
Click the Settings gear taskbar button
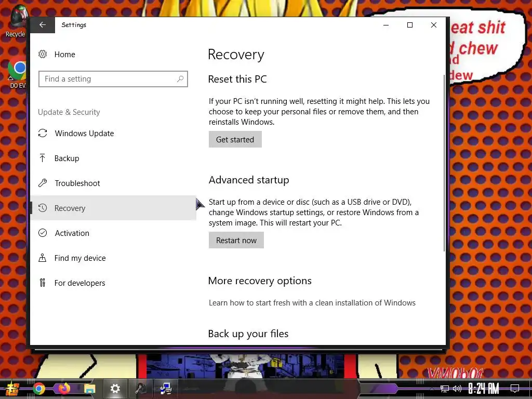[115, 389]
